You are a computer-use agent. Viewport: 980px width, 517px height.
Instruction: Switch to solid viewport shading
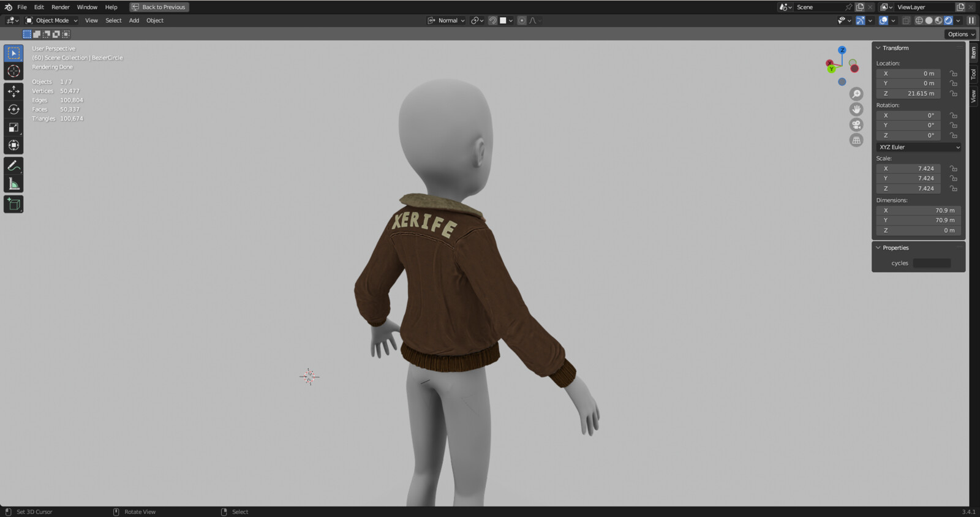pos(929,20)
